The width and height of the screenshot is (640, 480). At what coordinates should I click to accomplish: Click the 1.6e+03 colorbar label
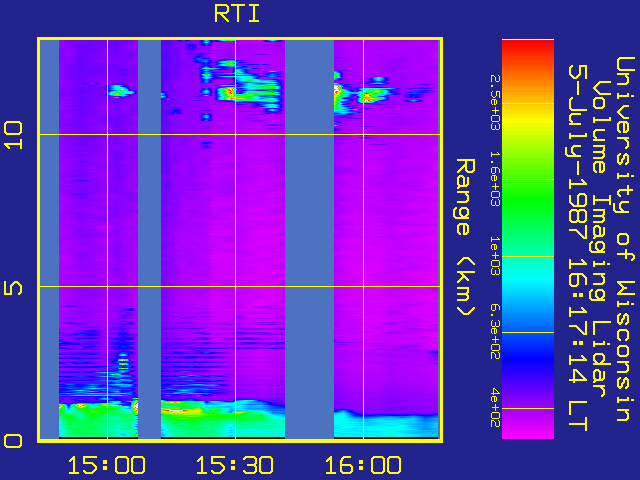point(495,179)
